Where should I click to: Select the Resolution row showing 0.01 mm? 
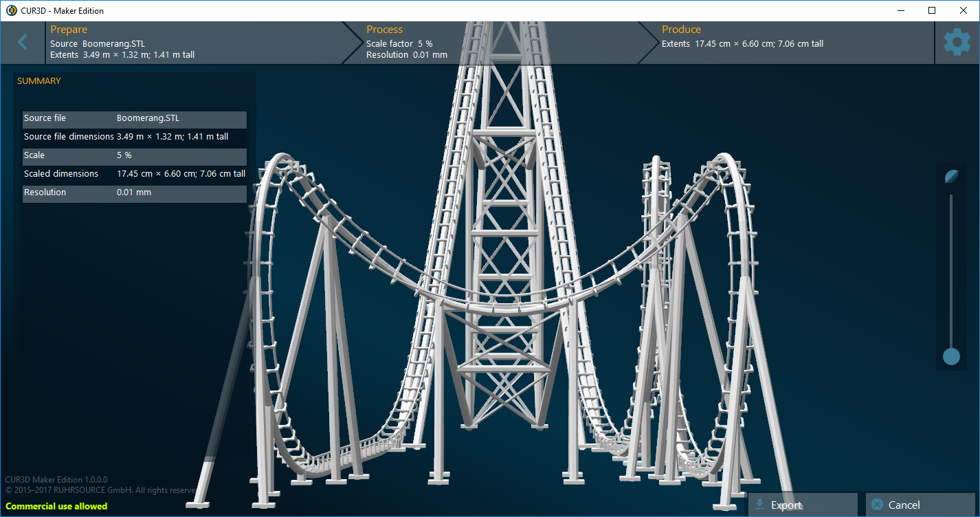coord(134,192)
